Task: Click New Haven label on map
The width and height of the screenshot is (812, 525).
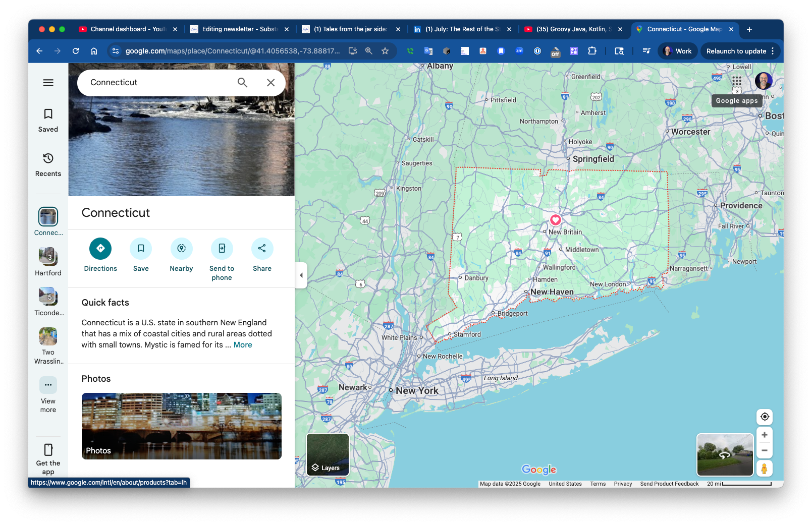Action: [552, 291]
